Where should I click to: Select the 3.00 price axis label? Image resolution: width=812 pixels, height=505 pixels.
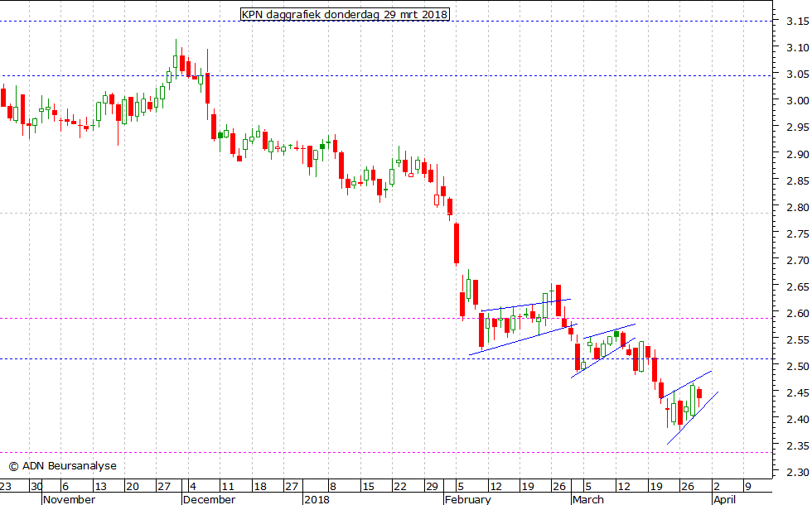pos(797,101)
